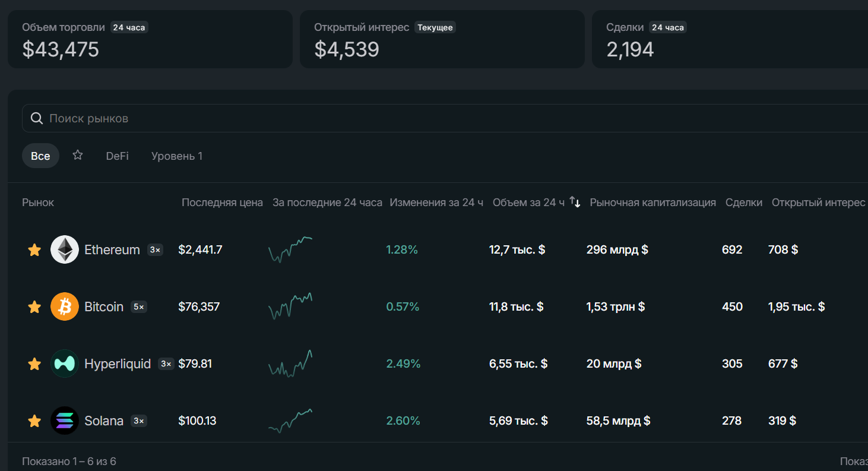Select the Все filter tab
This screenshot has width=868, height=471.
coord(40,156)
